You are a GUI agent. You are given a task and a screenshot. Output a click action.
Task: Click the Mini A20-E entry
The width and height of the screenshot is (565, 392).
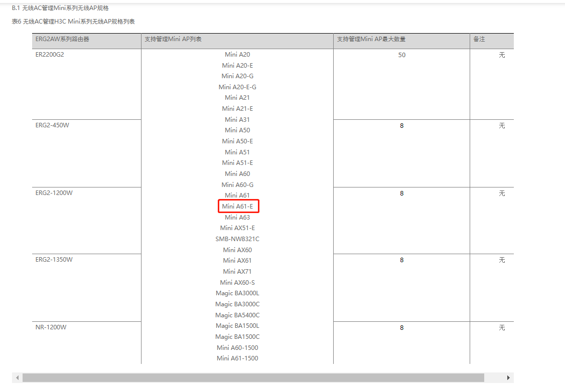point(237,66)
